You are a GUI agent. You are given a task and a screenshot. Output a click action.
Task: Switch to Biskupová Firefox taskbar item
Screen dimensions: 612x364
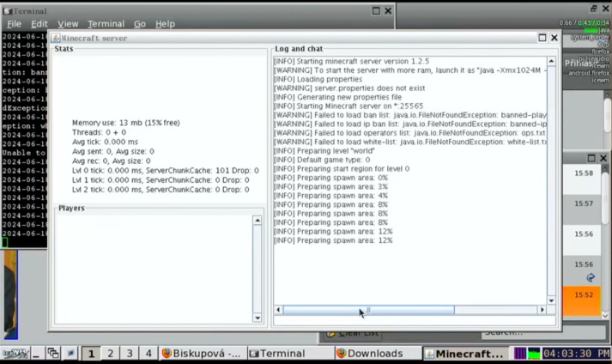pyautogui.click(x=203, y=354)
